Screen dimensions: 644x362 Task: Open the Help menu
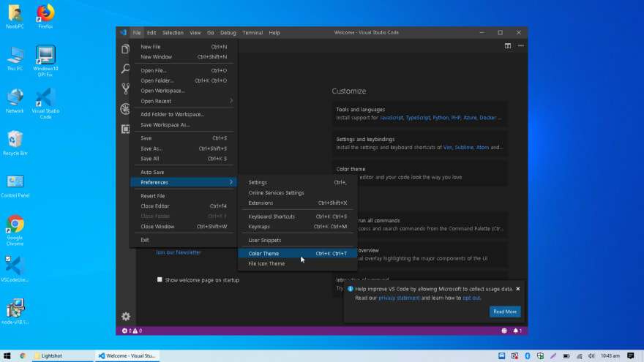[274, 32]
